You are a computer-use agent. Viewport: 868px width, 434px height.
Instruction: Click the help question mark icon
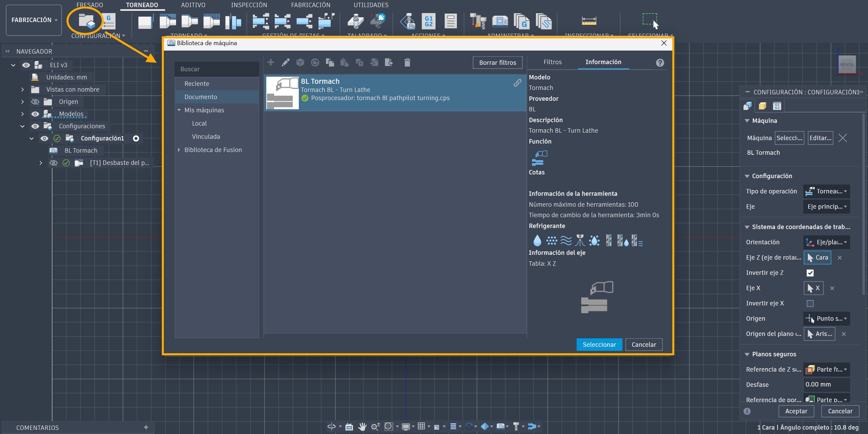coord(660,63)
